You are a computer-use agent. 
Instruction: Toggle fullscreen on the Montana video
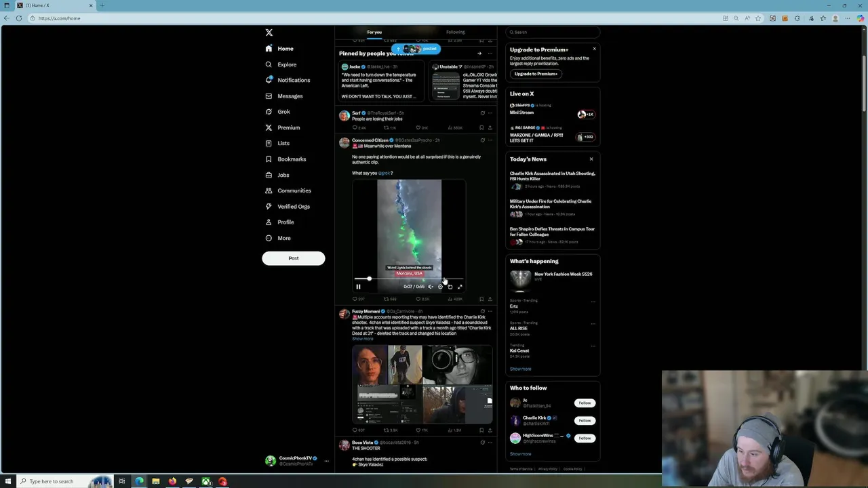(460, 287)
